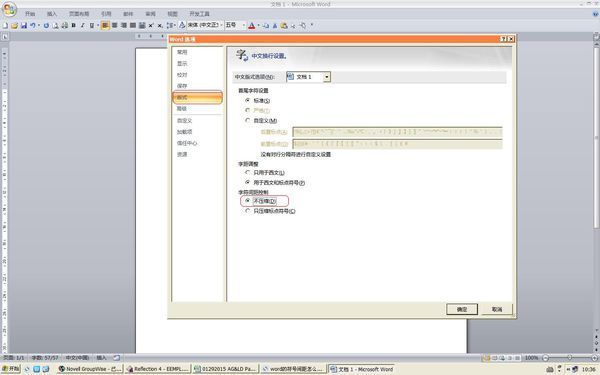Screen dimensions: 600x375
Task: Click the New blank document icon
Action: [x=5, y=26]
